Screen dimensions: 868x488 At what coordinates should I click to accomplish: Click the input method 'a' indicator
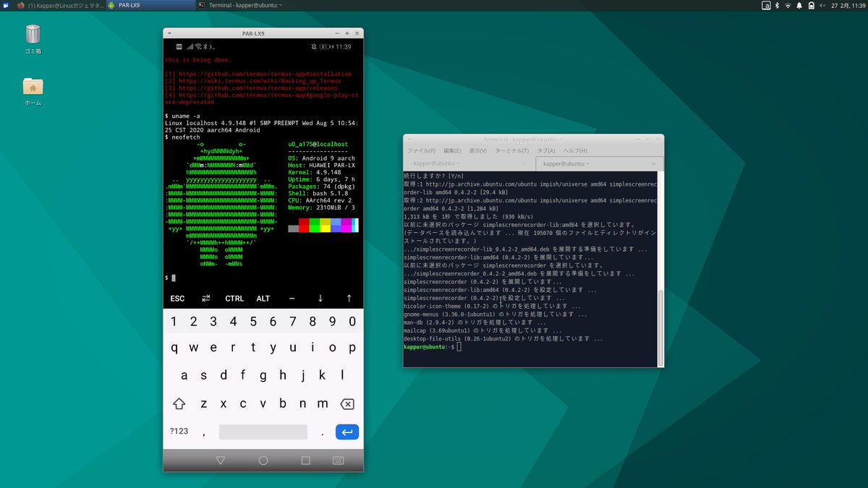click(x=767, y=5)
